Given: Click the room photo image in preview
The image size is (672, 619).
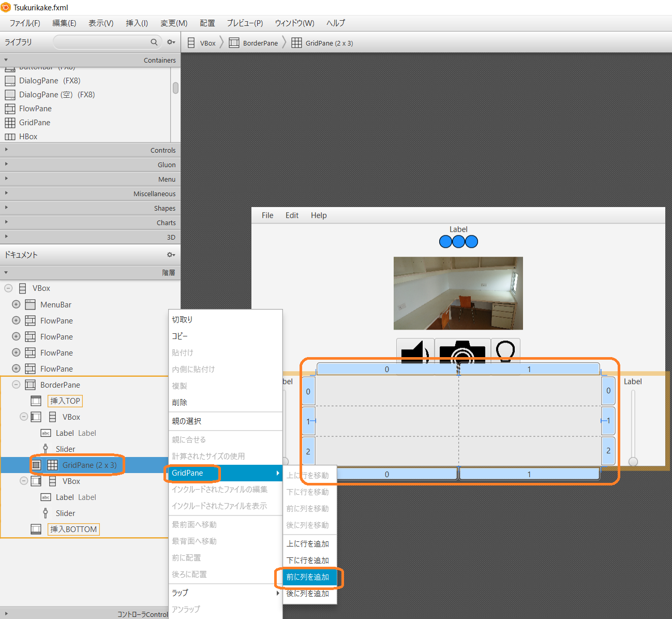Looking at the screenshot, I should click(x=458, y=293).
